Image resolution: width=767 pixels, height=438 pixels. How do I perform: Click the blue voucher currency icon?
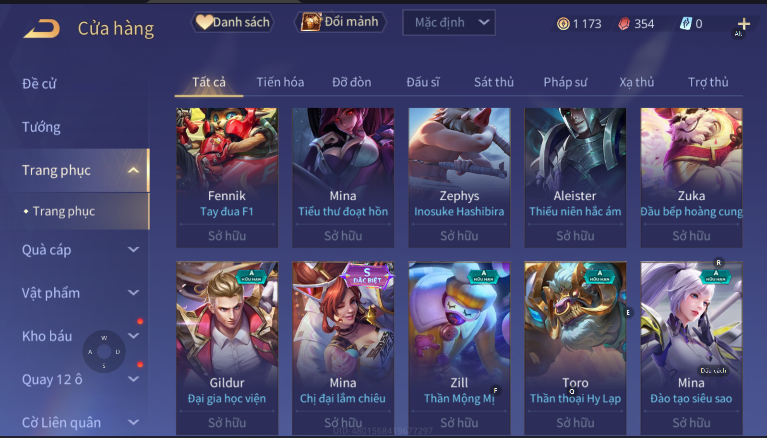pyautogui.click(x=686, y=23)
